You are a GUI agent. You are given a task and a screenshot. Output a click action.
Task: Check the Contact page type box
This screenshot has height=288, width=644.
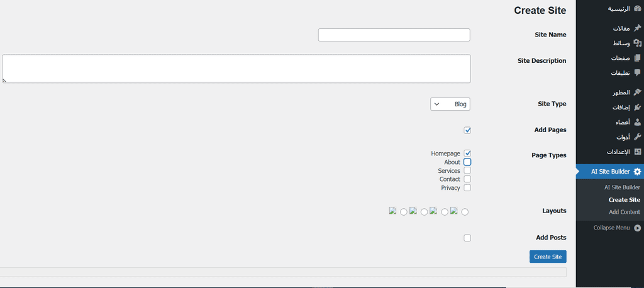pos(467,179)
